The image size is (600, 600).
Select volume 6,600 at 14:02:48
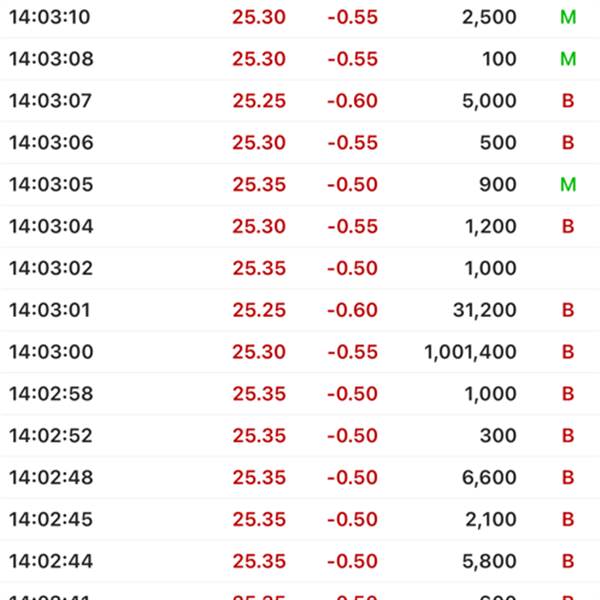pos(489,478)
